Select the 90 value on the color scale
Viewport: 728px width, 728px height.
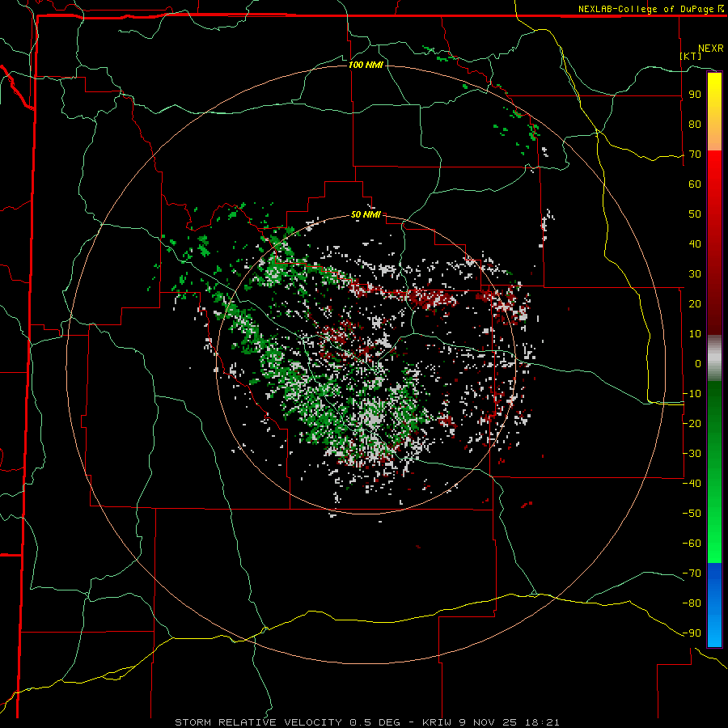coord(695,95)
